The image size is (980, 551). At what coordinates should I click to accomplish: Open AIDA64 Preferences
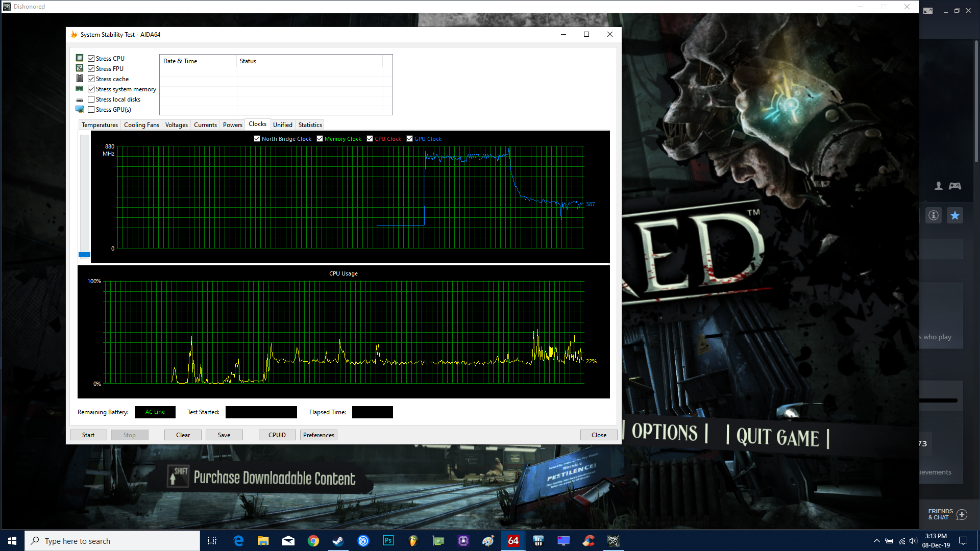pyautogui.click(x=318, y=435)
